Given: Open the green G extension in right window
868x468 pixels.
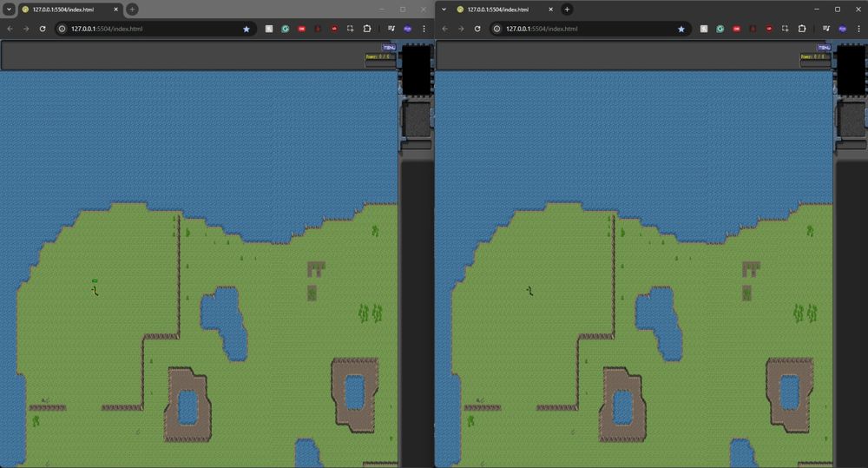Looking at the screenshot, I should coord(720,29).
